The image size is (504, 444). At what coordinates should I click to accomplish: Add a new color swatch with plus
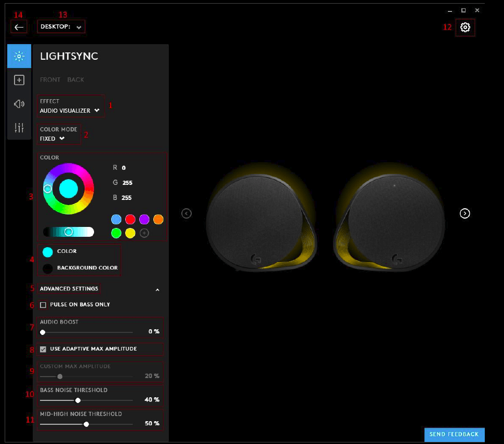144,233
